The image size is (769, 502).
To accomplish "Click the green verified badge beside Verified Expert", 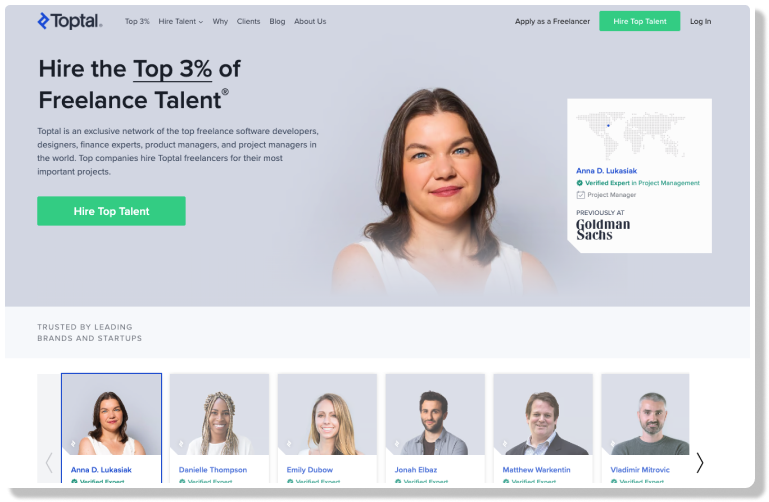I will coord(579,183).
